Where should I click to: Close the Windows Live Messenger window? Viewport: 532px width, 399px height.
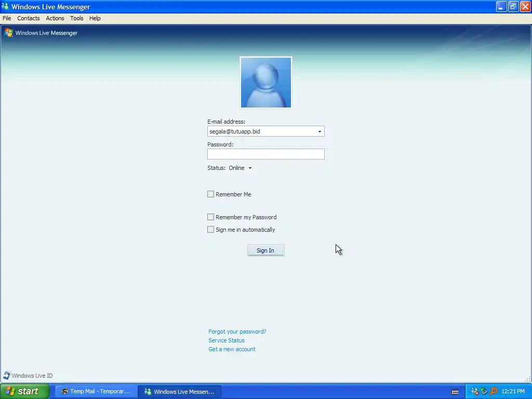coord(525,6)
